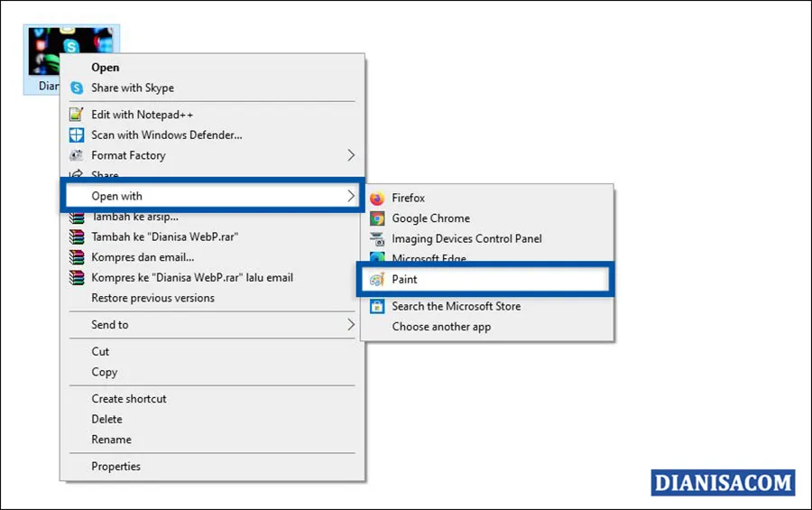Click the Firefox icon in submenu
812x510 pixels.
pos(376,199)
